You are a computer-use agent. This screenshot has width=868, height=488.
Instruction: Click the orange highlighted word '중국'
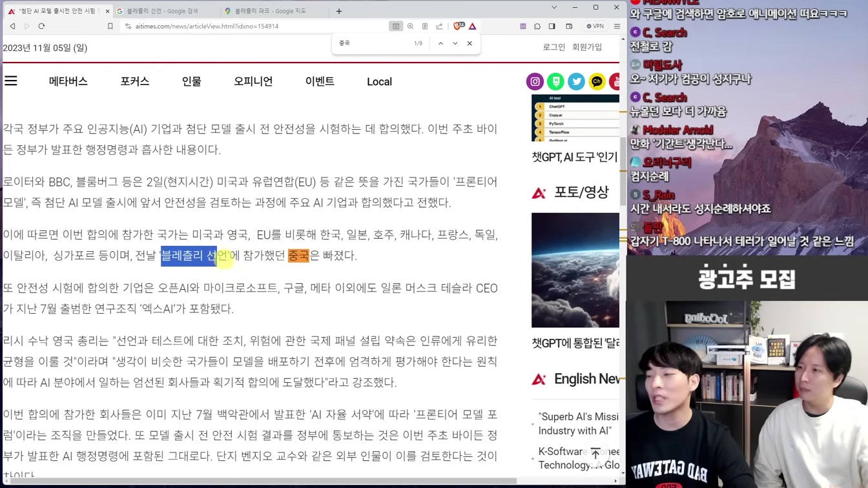click(x=298, y=256)
